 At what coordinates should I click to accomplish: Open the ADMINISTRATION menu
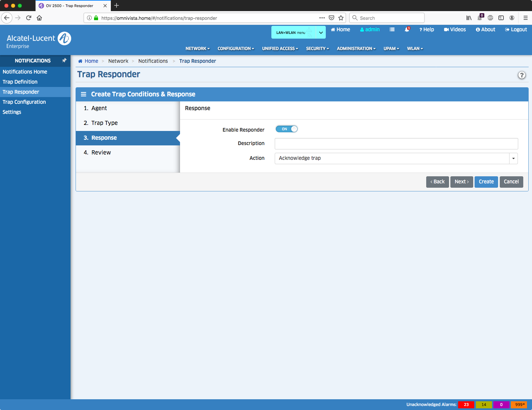click(x=356, y=49)
